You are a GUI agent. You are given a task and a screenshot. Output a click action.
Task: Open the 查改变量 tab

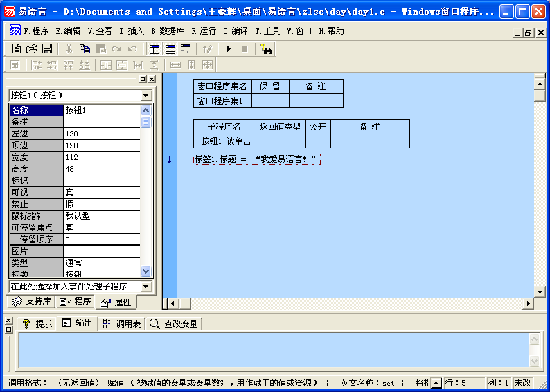click(174, 323)
